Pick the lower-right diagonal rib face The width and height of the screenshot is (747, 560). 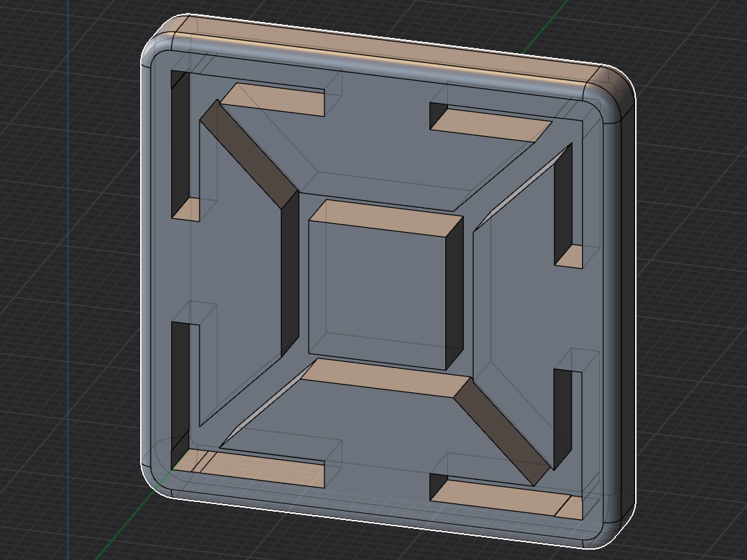(x=502, y=432)
